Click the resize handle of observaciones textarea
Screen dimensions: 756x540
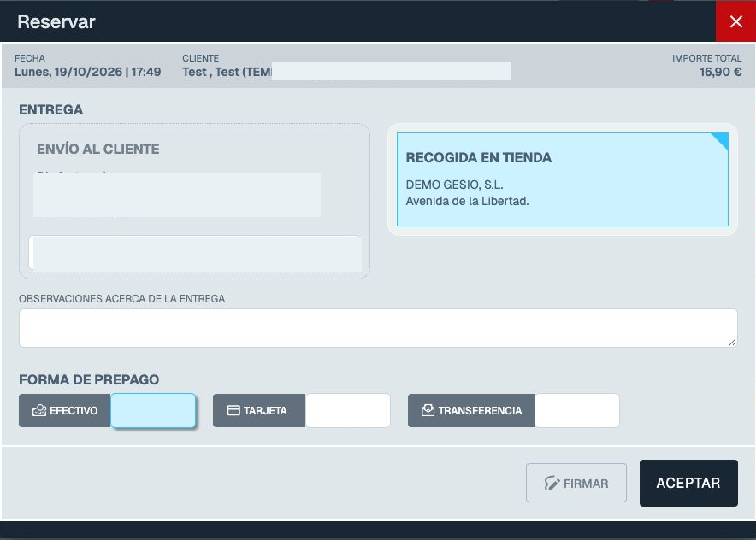pos(732,342)
